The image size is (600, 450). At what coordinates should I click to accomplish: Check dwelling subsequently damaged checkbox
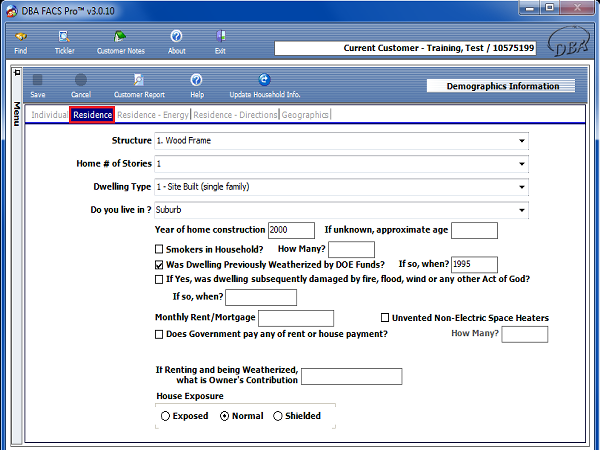[159, 279]
